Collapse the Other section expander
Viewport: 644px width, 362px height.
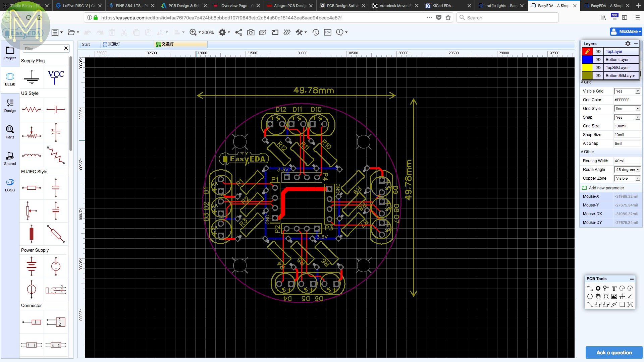(582, 152)
